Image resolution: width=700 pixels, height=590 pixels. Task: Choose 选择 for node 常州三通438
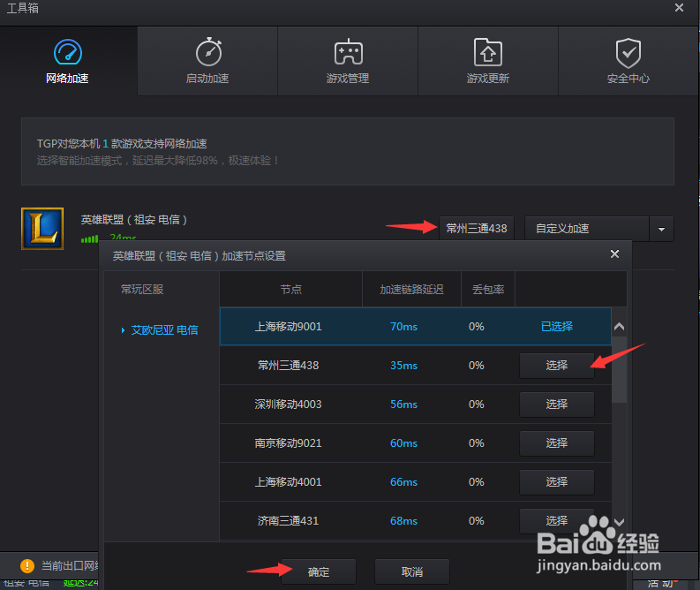point(557,366)
